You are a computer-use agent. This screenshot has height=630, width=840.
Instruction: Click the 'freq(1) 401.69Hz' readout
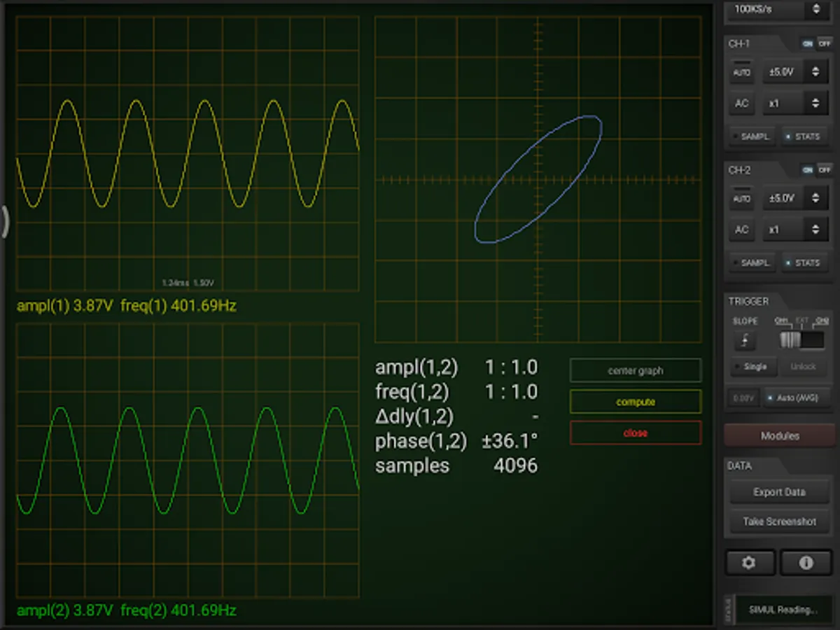tap(178, 306)
